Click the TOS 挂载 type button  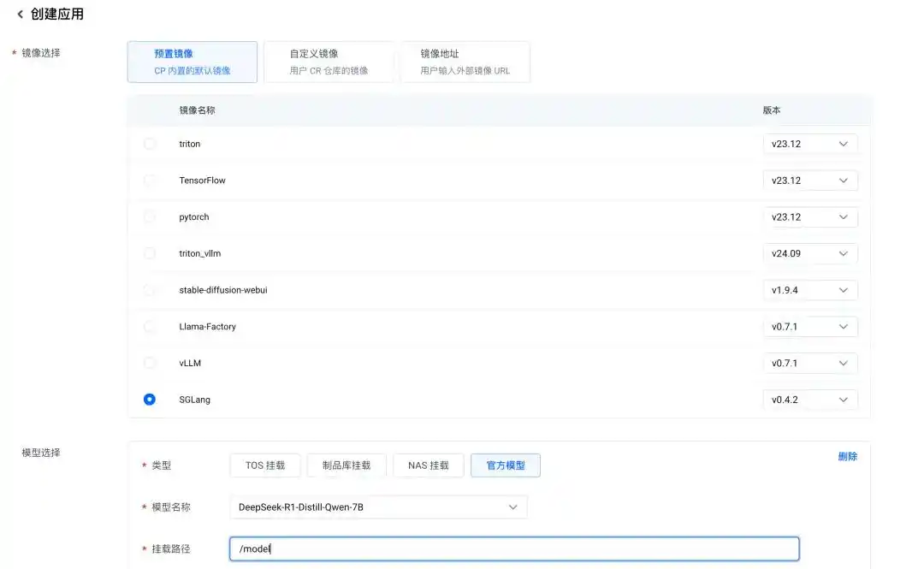tap(264, 465)
